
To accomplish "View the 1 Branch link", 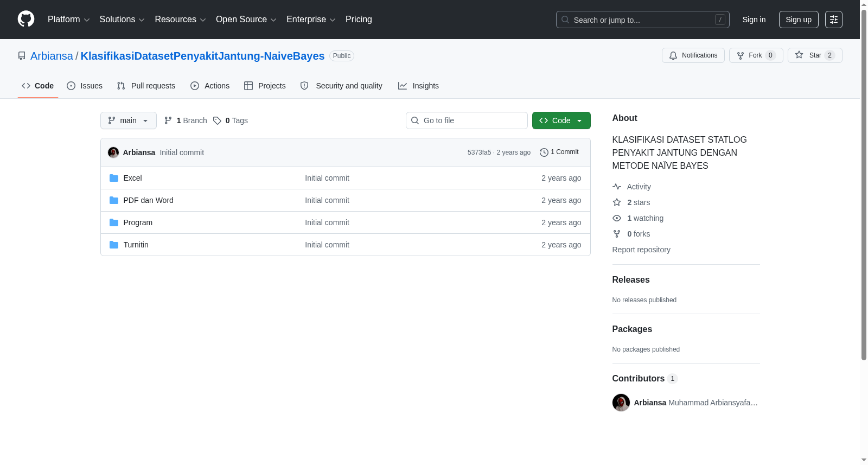I will tap(186, 120).
